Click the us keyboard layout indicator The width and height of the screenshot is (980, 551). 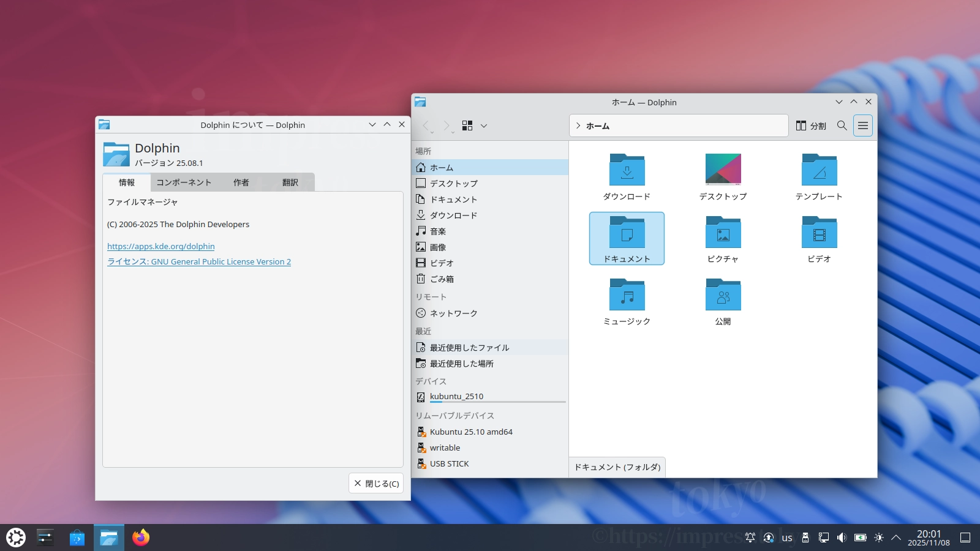coord(787,538)
